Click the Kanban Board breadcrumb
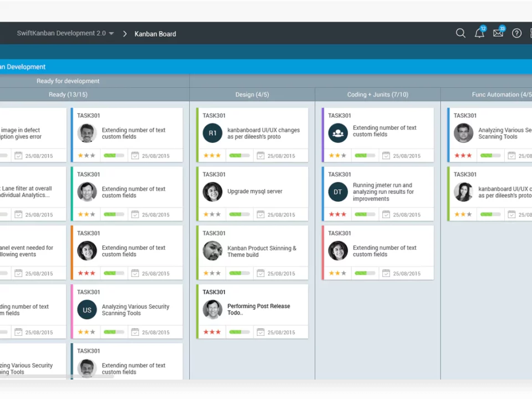The width and height of the screenshot is (532, 399). pos(155,34)
